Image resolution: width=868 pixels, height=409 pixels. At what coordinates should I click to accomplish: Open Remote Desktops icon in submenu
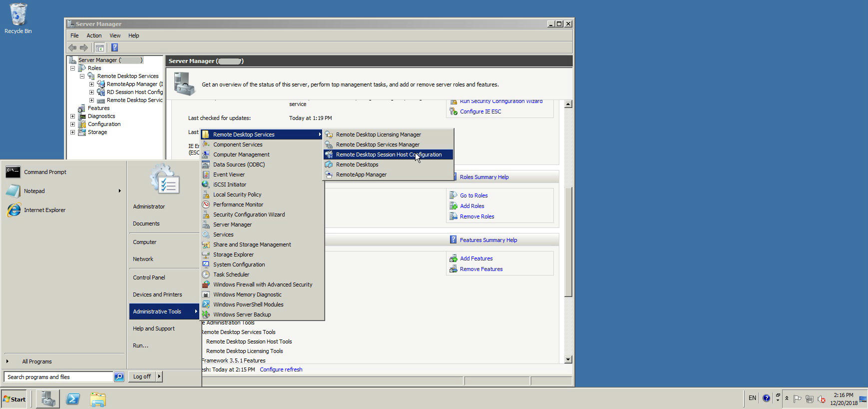(329, 164)
